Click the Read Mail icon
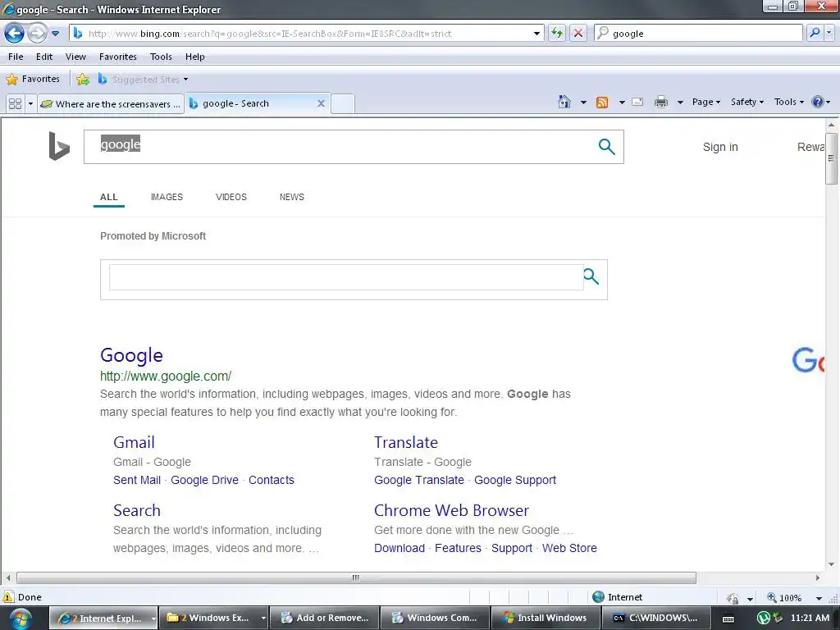Viewport: 840px width, 630px height. 637,102
